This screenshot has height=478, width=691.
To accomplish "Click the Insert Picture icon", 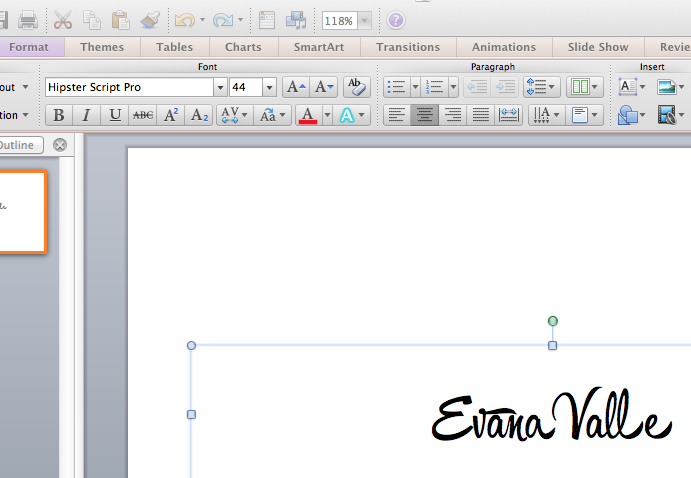I will (666, 87).
